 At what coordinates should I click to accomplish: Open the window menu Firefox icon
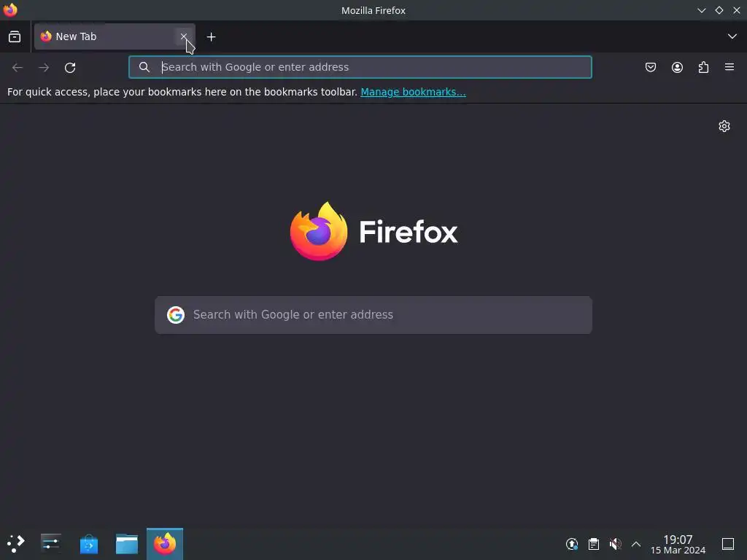[x=10, y=10]
